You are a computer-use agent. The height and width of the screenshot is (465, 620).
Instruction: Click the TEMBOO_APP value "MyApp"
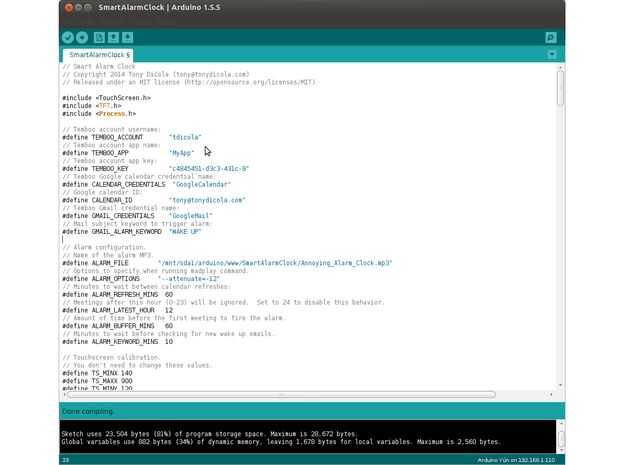pos(181,153)
